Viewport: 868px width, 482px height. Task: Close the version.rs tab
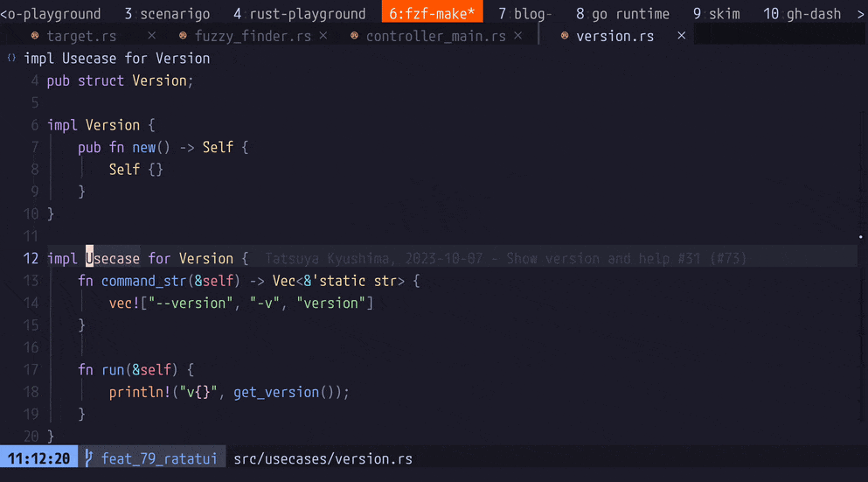click(682, 36)
